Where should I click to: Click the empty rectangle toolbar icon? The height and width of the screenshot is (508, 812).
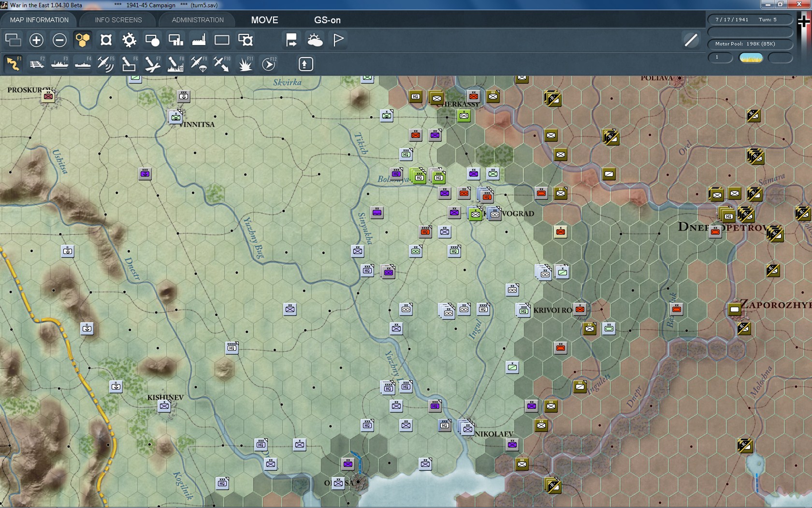click(x=222, y=40)
